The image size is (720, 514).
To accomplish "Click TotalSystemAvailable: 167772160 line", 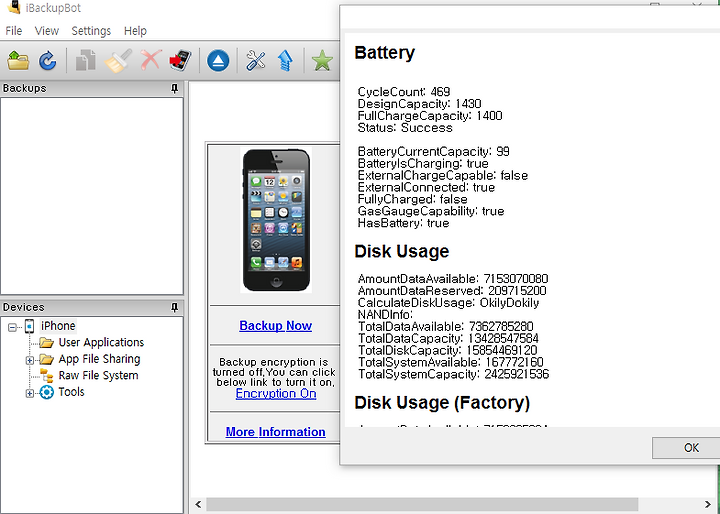I will pyautogui.click(x=450, y=362).
